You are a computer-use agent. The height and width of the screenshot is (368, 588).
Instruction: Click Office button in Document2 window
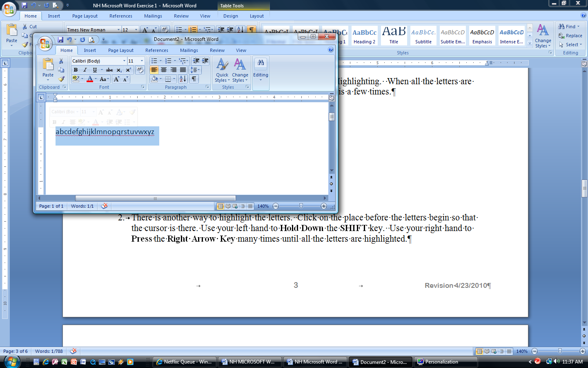point(45,43)
